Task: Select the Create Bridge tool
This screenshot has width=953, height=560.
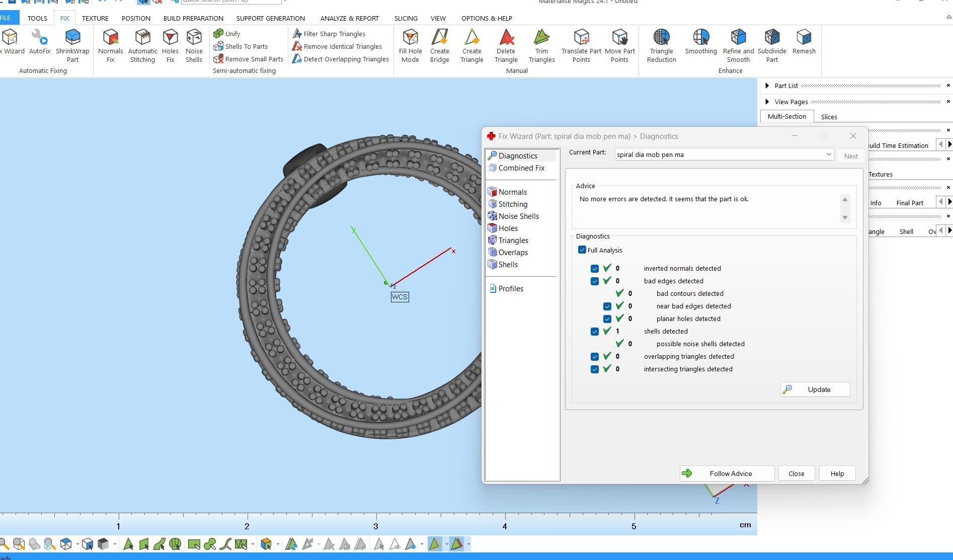Action: click(x=439, y=46)
